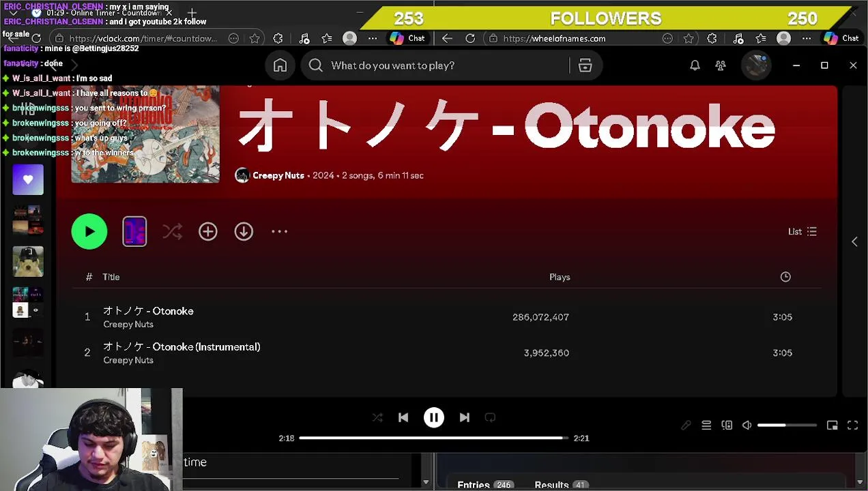Close the Online Timer browser tab

(169, 13)
